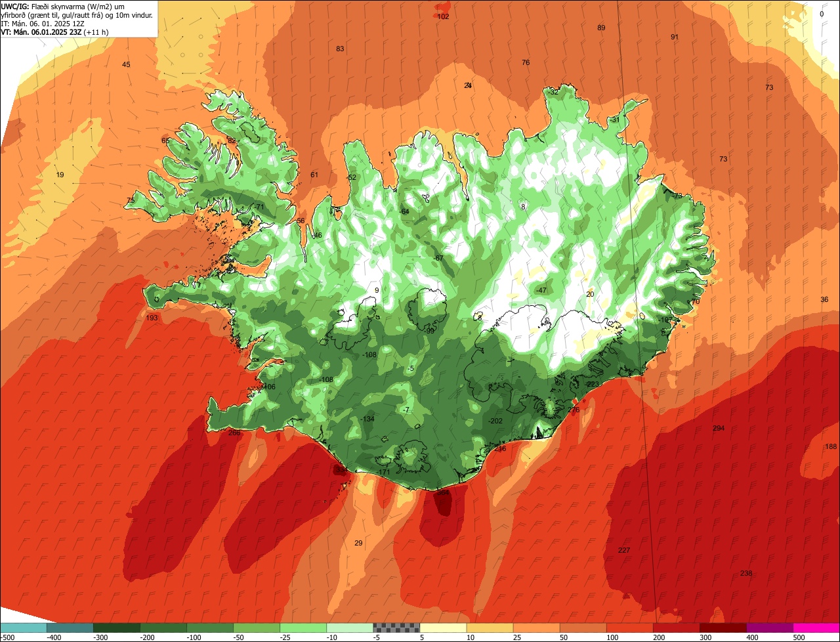The height and width of the screenshot is (642, 840).
Task: Click the map value 227 in the southeast sea
Action: point(624,550)
